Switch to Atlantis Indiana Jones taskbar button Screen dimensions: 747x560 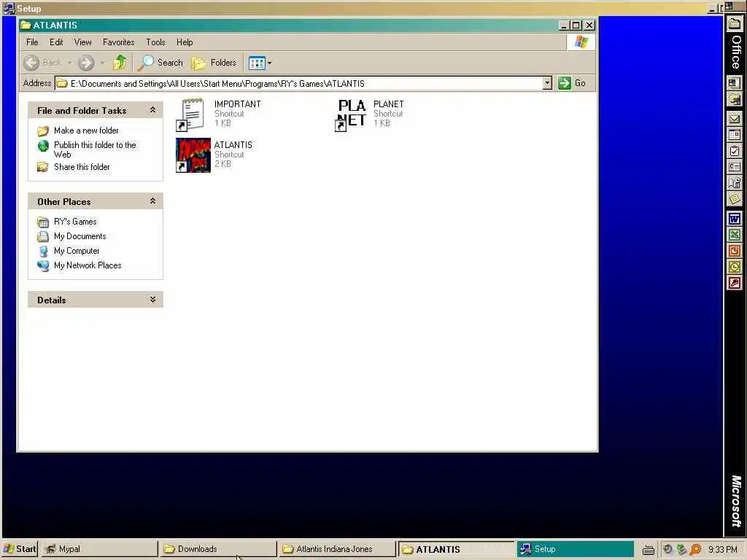337,549
